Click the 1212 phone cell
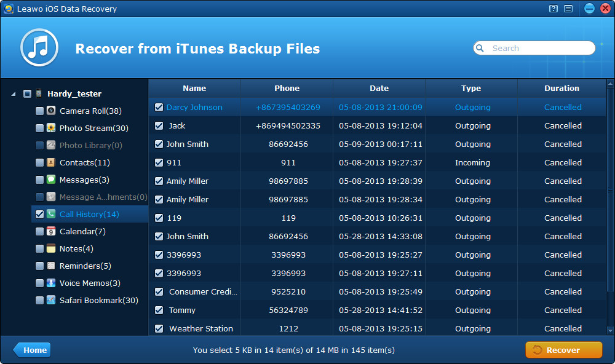Viewport: 615px width, 364px height. (288, 329)
